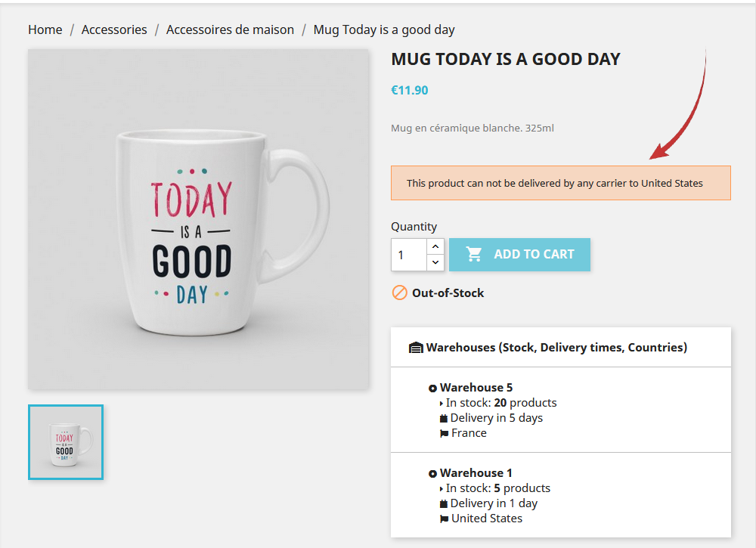Go to Home in the breadcrumb
This screenshot has height=548, width=756.
pyautogui.click(x=45, y=30)
